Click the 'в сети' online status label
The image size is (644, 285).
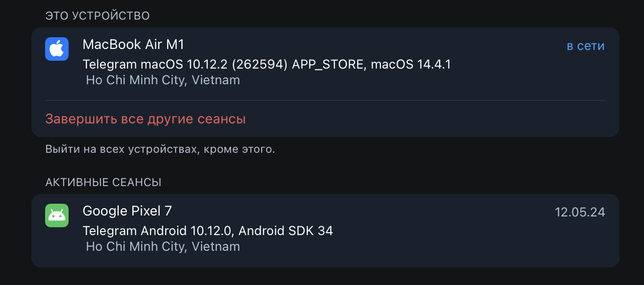[x=586, y=46]
